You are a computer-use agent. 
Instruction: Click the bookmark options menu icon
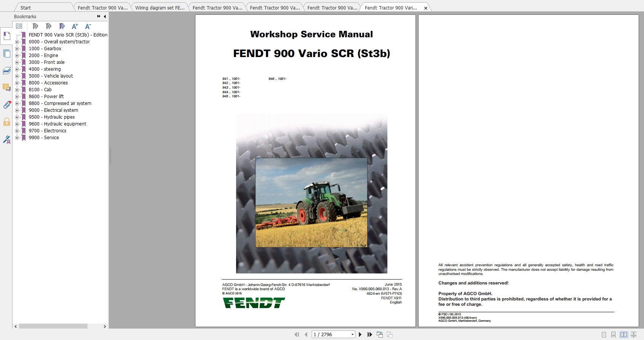tap(19, 26)
